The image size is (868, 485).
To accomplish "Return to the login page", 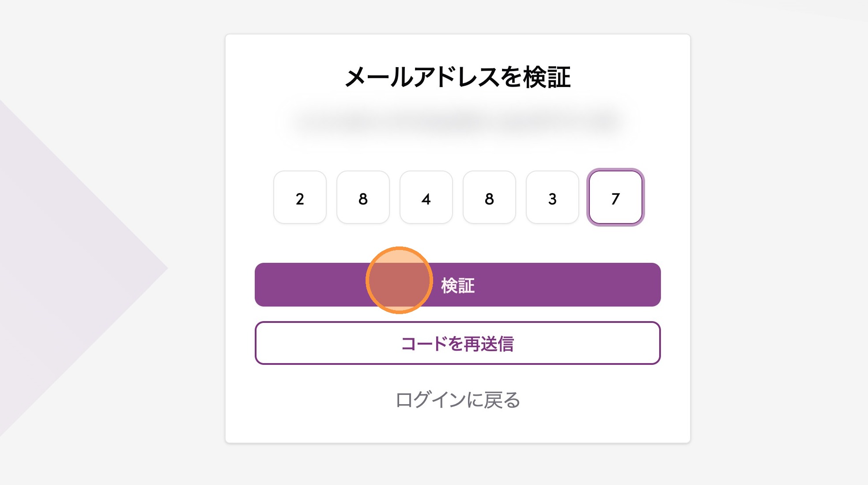I will [x=457, y=400].
